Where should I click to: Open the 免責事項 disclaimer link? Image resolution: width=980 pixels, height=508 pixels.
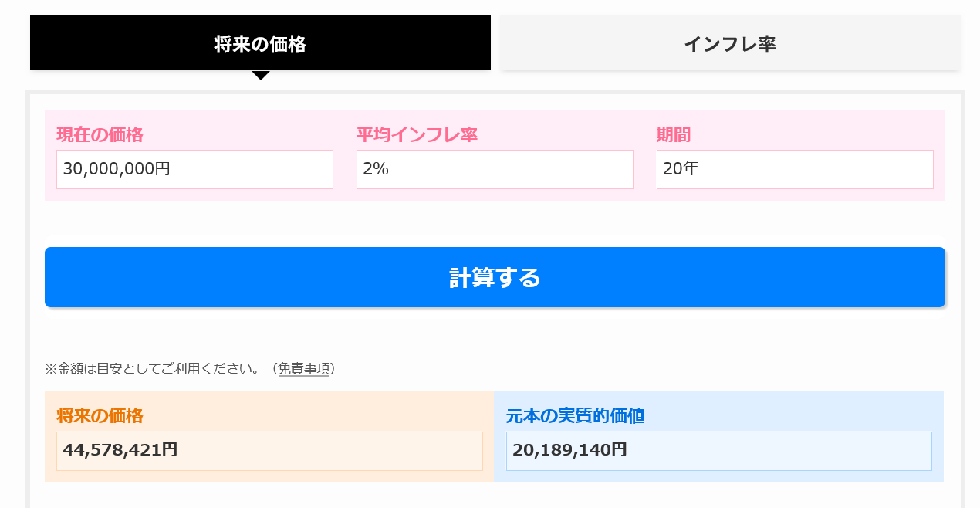pyautogui.click(x=304, y=369)
